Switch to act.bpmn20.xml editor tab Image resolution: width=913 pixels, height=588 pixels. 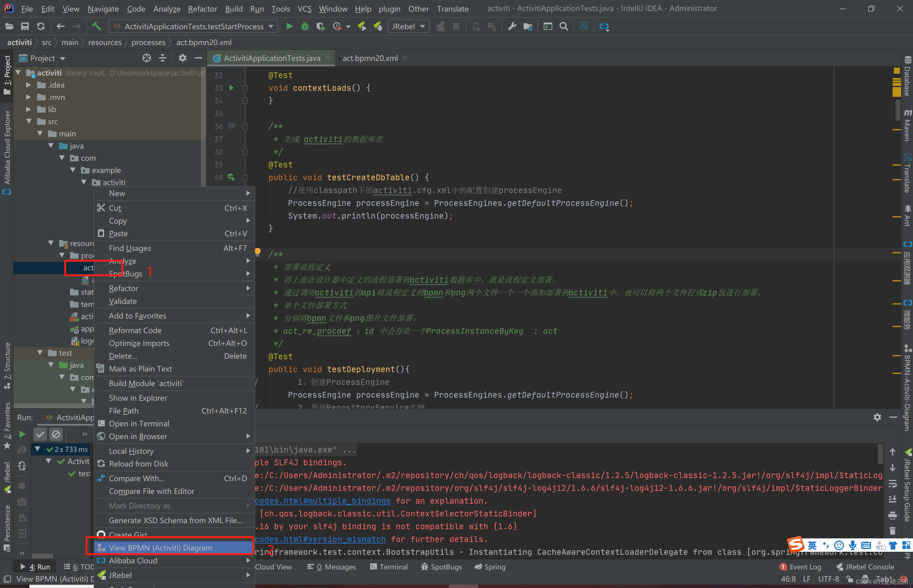pos(370,58)
